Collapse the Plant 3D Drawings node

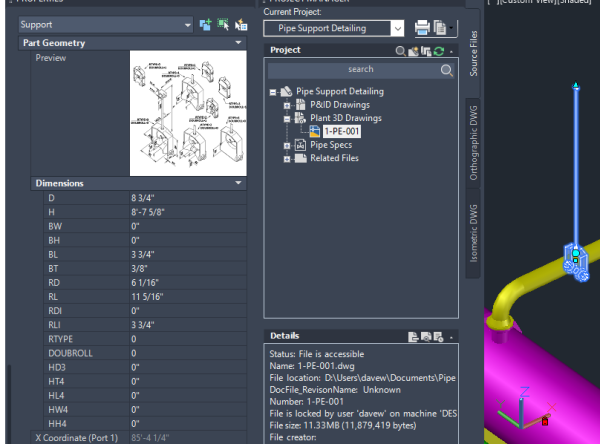pos(287,119)
